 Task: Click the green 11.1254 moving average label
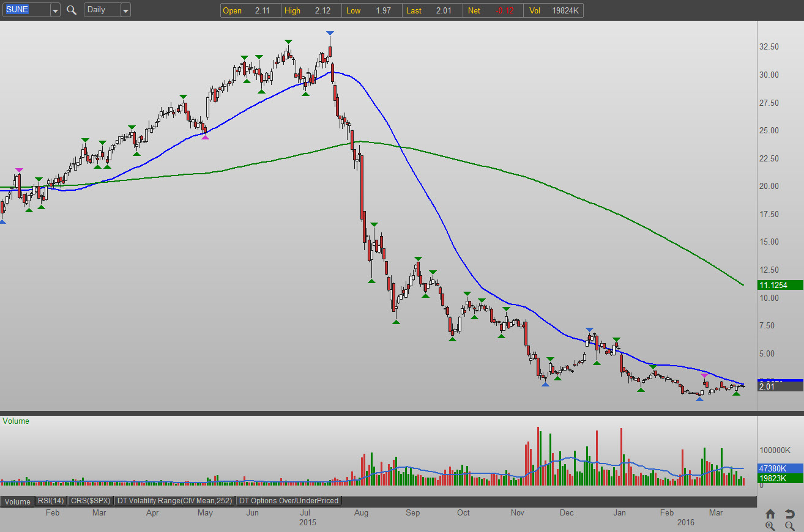(780, 285)
